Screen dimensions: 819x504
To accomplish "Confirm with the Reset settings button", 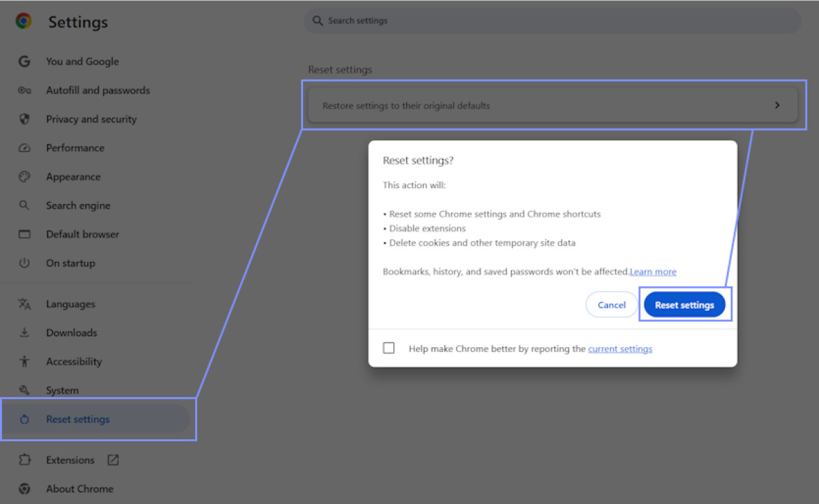I will pyautogui.click(x=685, y=305).
